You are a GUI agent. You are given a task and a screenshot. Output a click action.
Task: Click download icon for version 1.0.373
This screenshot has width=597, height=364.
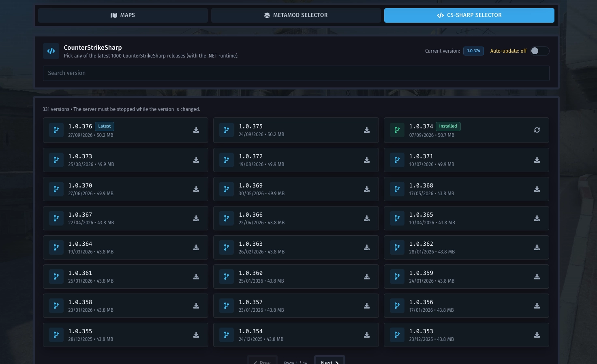coord(196,160)
